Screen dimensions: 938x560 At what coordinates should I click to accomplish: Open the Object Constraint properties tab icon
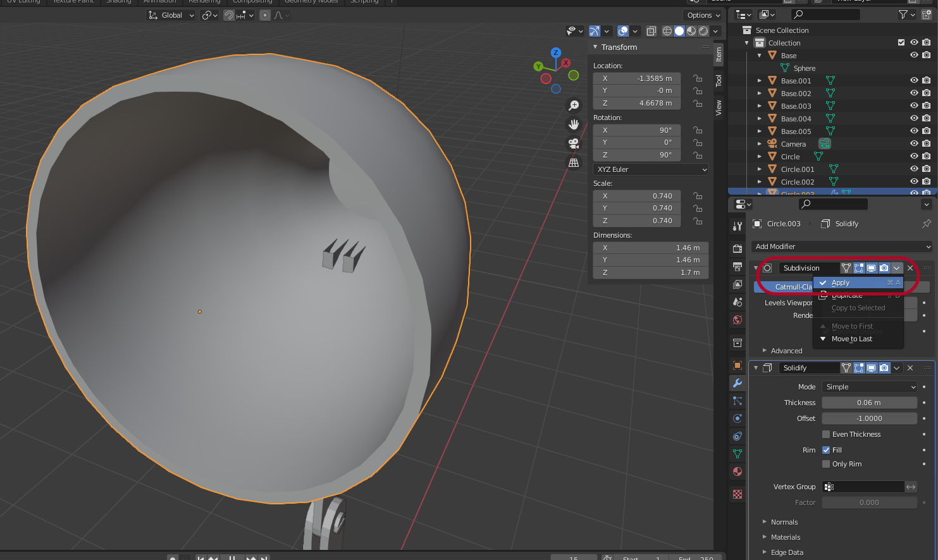click(737, 436)
